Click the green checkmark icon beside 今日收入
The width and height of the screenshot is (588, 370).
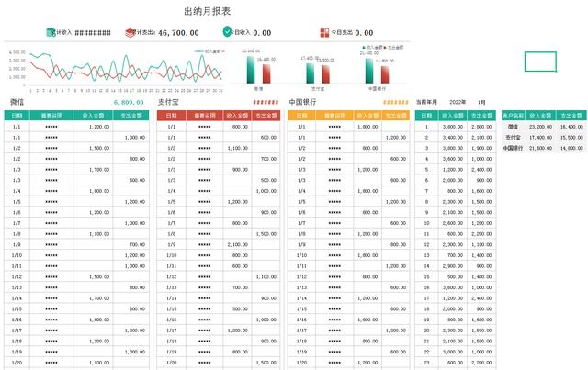[227, 31]
